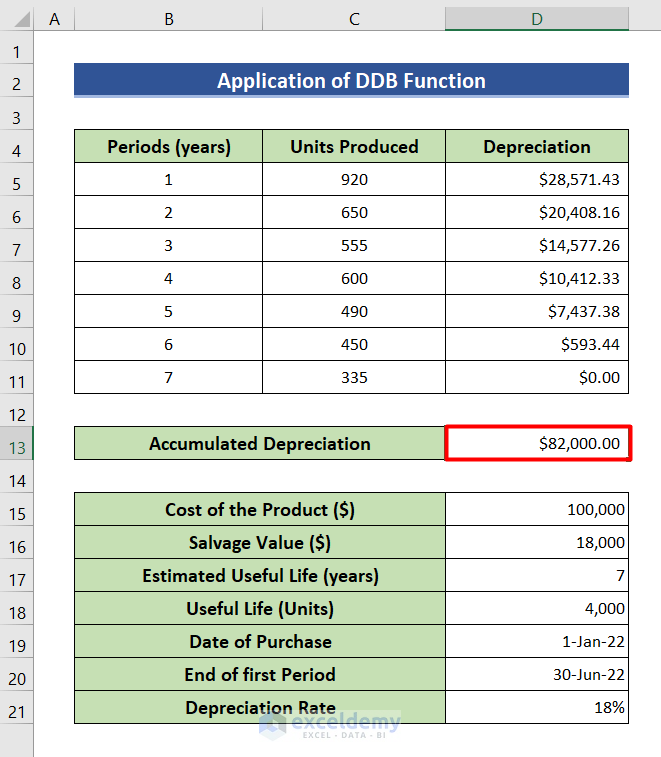This screenshot has width=661, height=757.
Task: Click the 'Accumulated Depreciation' label cell
Action: (x=260, y=444)
